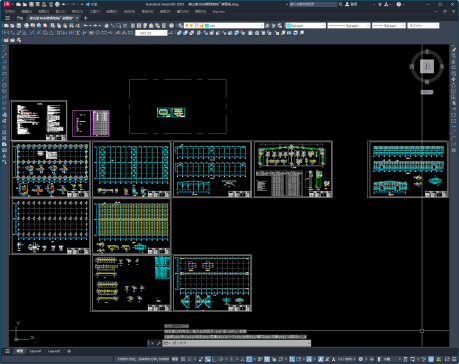The width and height of the screenshot is (459, 364).
Task: Click the search field in title bar
Action: pyautogui.click(x=313, y=4)
